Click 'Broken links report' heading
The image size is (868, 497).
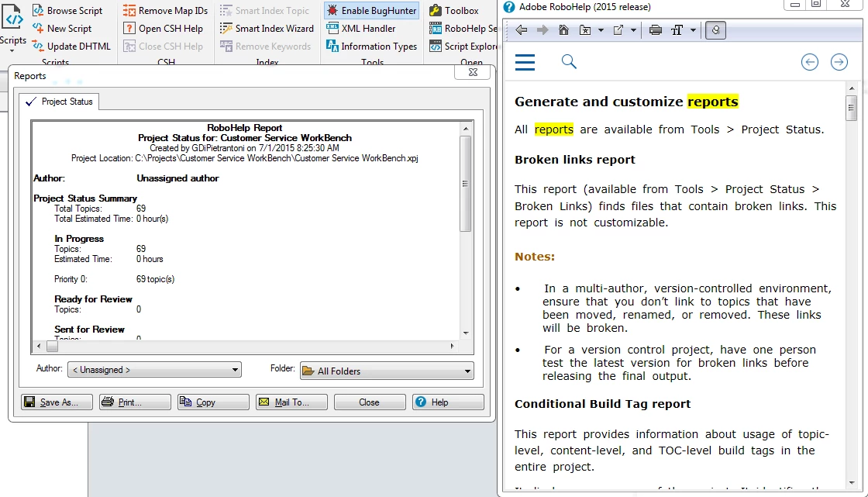pyautogui.click(x=574, y=160)
